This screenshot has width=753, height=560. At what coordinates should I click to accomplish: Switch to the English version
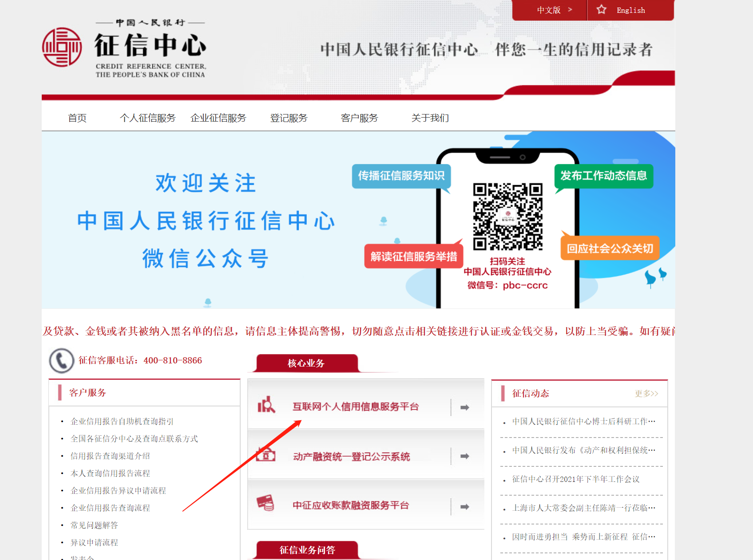(x=631, y=10)
